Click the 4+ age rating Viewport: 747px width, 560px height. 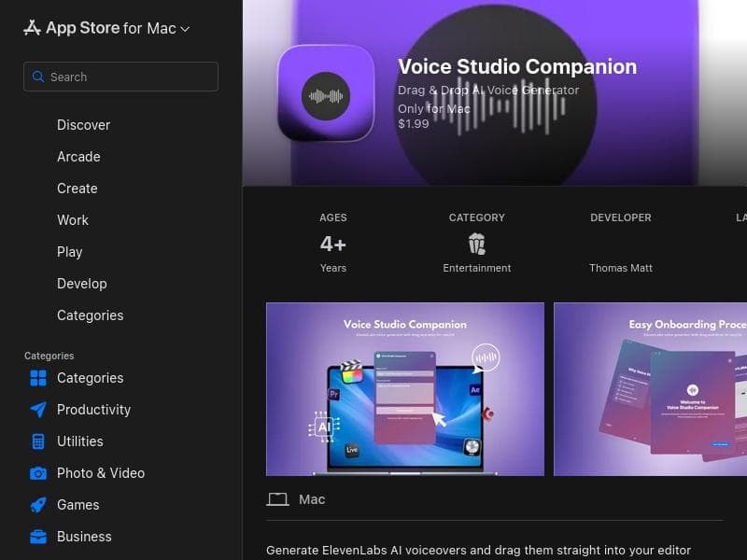pos(333,244)
